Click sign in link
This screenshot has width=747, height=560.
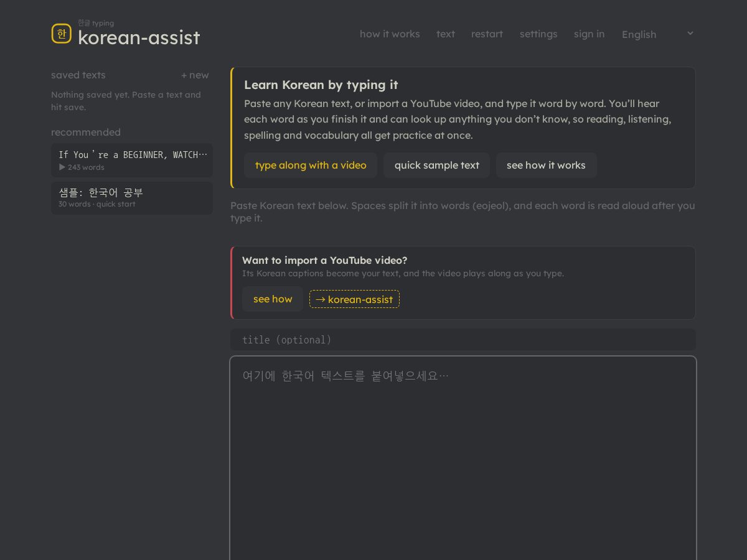point(589,34)
